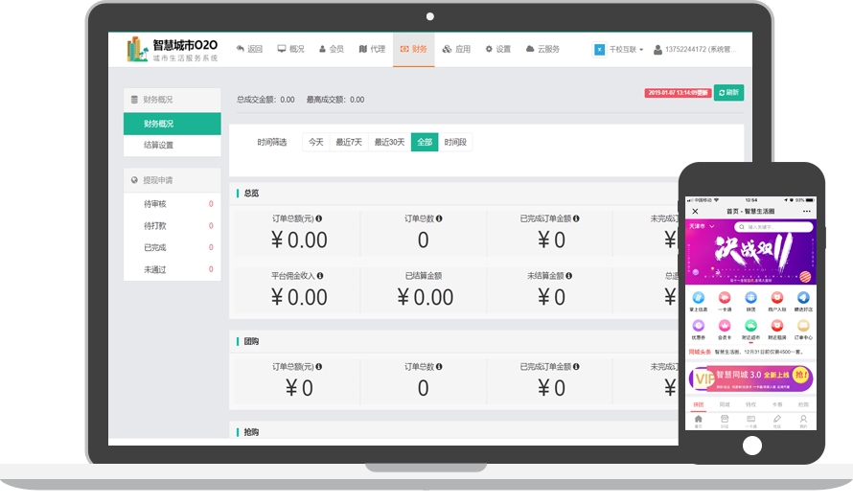Image resolution: width=853 pixels, height=504 pixels.
Task: Select the 全部 time filter
Action: point(425,142)
